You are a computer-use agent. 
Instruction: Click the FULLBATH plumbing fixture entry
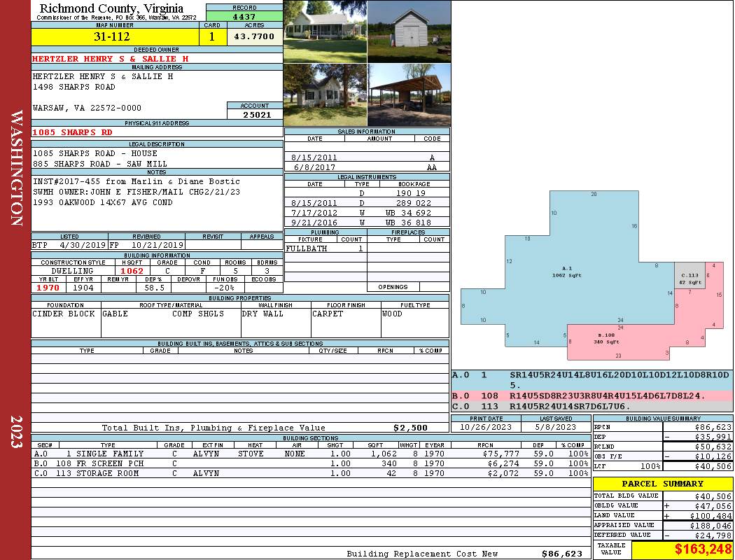tap(307, 248)
